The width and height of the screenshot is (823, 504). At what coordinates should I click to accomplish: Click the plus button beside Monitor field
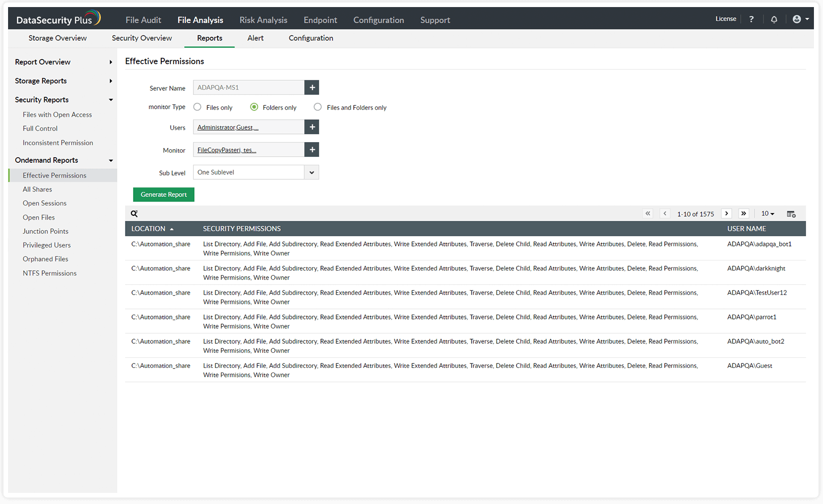(x=312, y=150)
